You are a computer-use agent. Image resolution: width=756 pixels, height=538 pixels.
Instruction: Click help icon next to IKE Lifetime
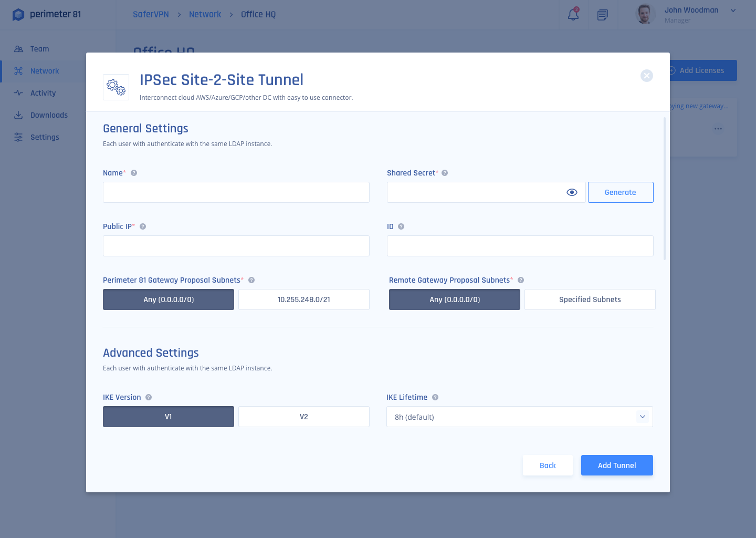[435, 397]
